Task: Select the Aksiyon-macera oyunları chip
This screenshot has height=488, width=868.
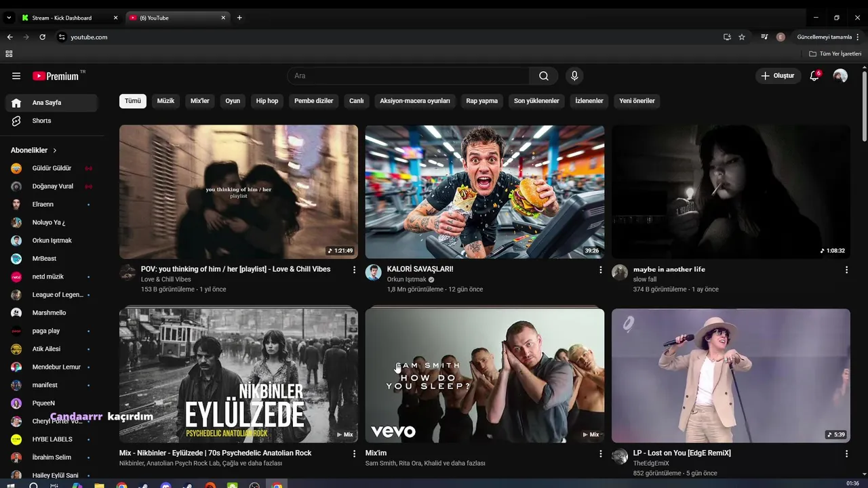Action: click(415, 101)
